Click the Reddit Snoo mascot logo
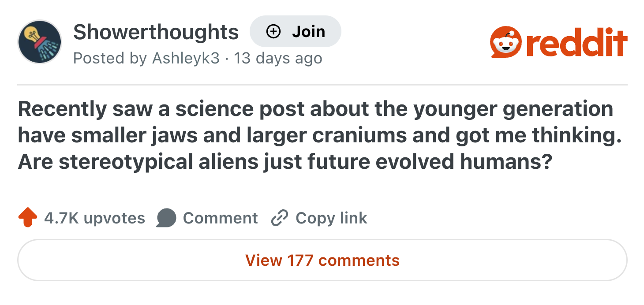 point(506,43)
